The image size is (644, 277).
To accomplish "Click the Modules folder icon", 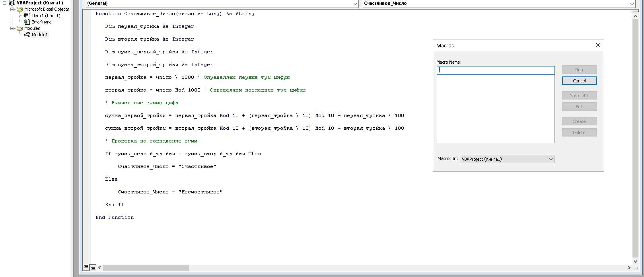I will click(x=19, y=28).
